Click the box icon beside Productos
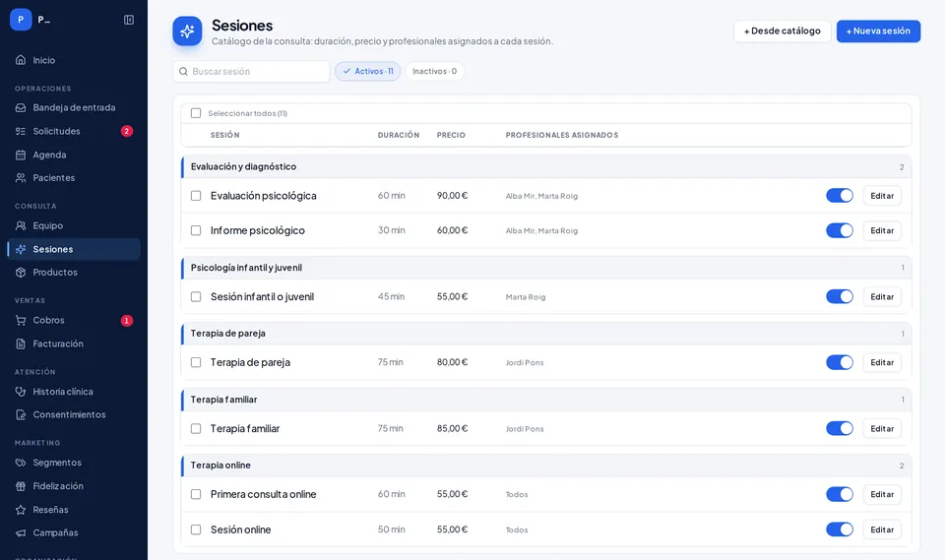Image resolution: width=945 pixels, height=560 pixels. 21,273
